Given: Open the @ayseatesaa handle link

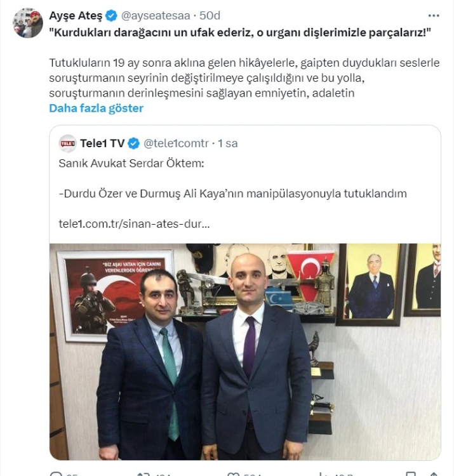Looking at the screenshot, I should pos(156,16).
